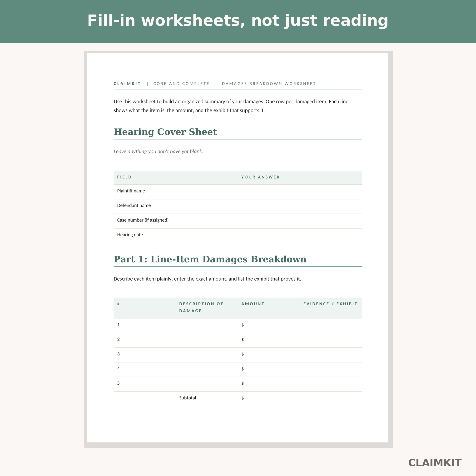
Task: Click the answer cell for Hearing date
Action: pos(300,236)
